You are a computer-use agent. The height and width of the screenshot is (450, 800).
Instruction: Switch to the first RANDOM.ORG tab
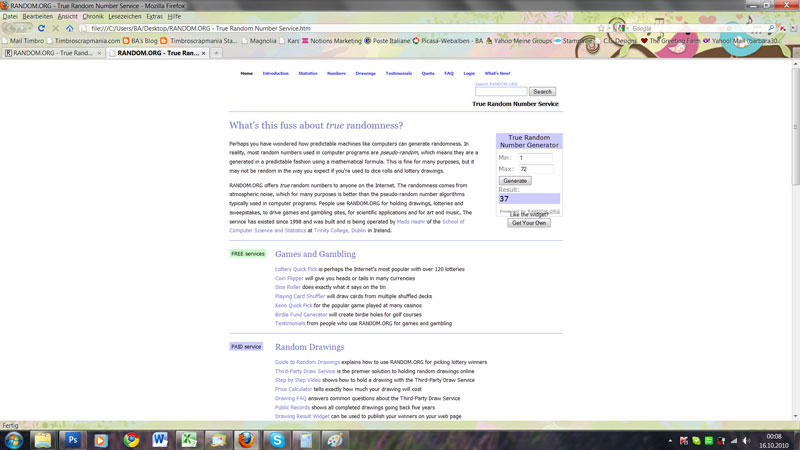pyautogui.click(x=53, y=53)
